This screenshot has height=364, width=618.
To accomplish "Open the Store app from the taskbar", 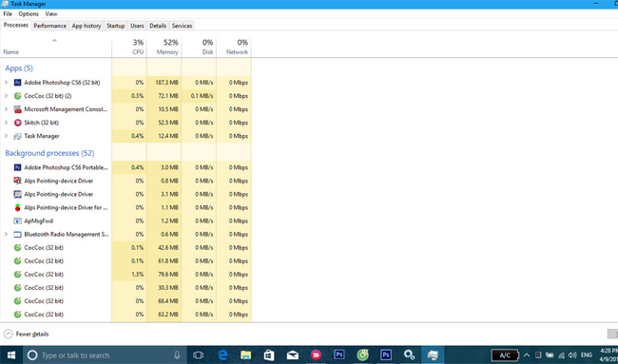I will (x=269, y=355).
